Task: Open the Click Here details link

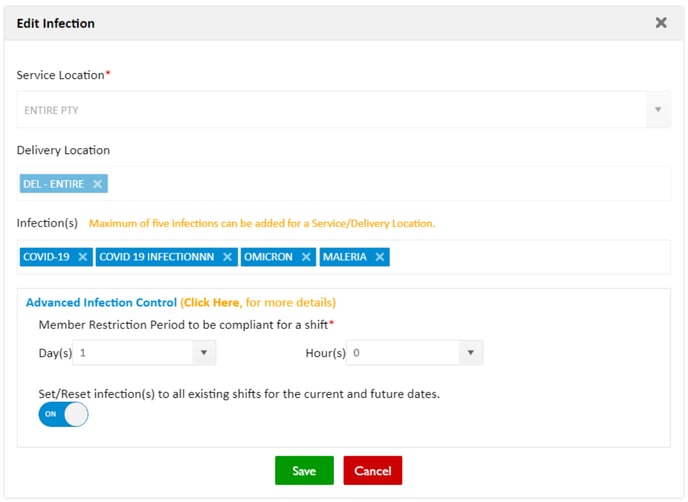Action: tap(211, 302)
